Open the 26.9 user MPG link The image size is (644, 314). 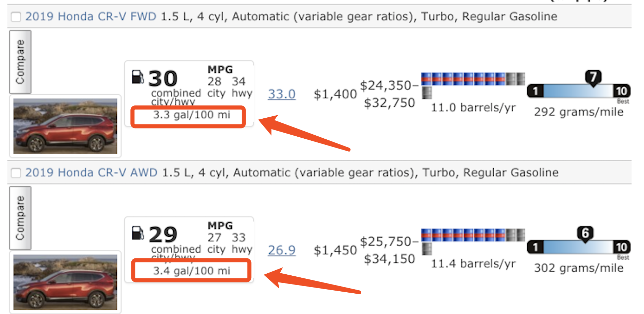click(281, 250)
